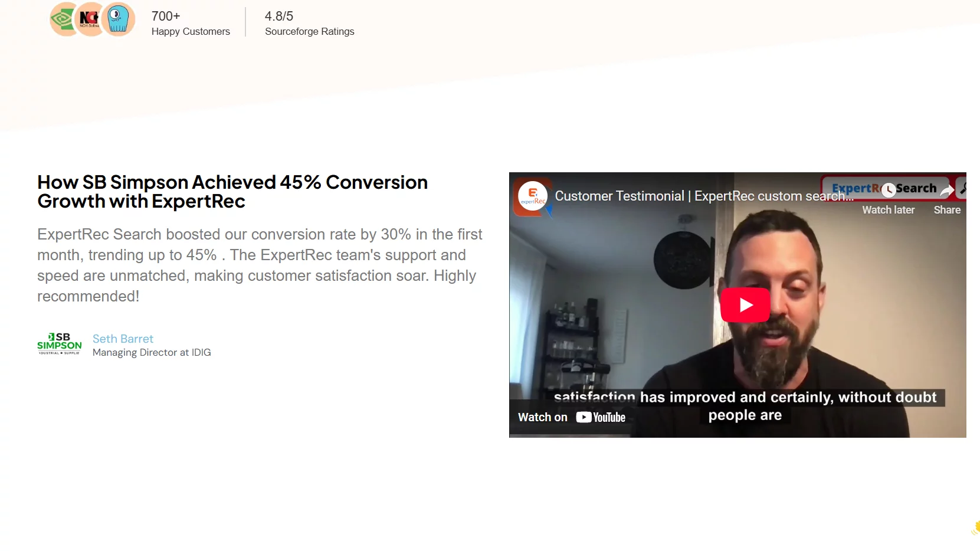Open the waving hand chat widget

click(x=975, y=527)
